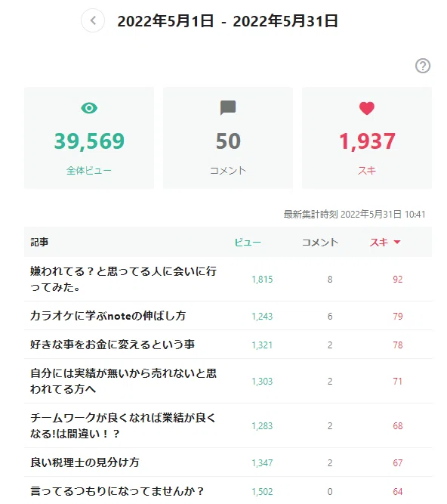
Task: Open article カラオケに学ぶnoteの伸ばし方
Action: tap(108, 316)
